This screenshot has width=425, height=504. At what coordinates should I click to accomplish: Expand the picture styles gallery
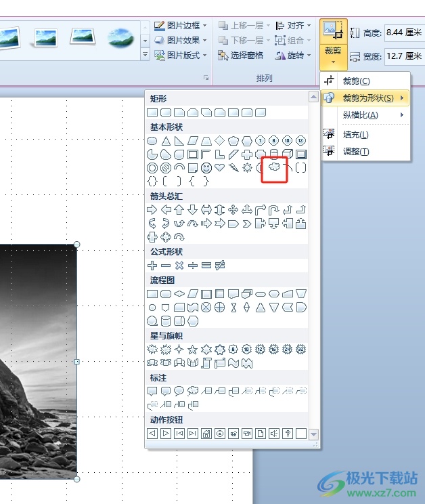point(145,55)
